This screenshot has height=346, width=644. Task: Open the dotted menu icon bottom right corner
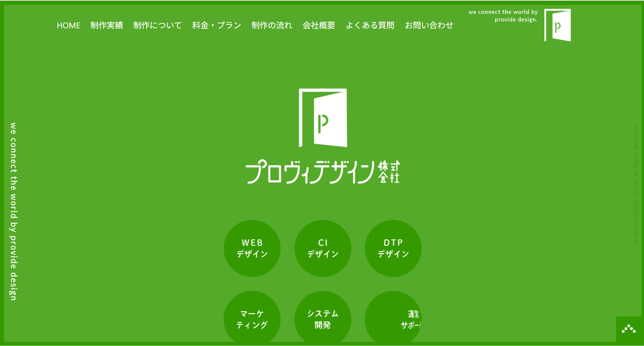pyautogui.click(x=629, y=329)
